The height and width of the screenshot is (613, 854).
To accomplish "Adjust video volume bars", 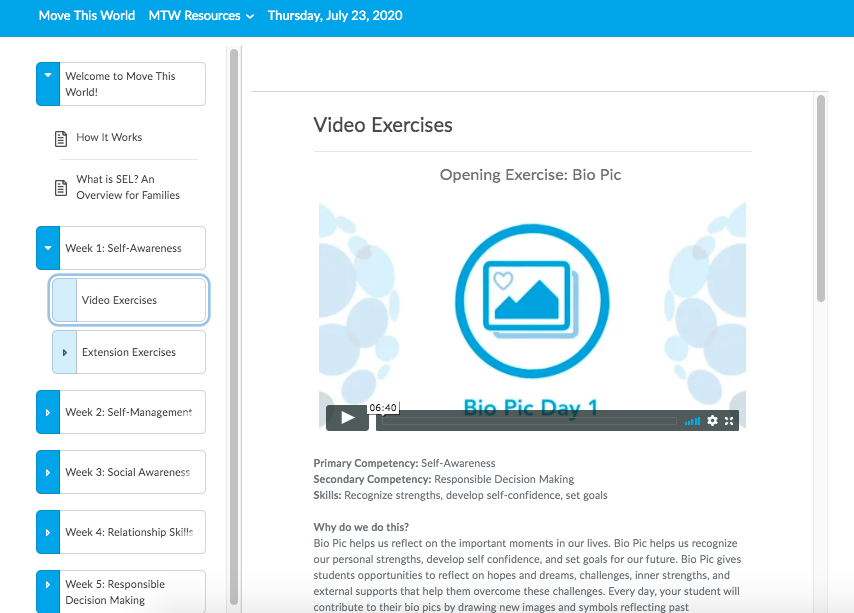I will tap(692, 421).
